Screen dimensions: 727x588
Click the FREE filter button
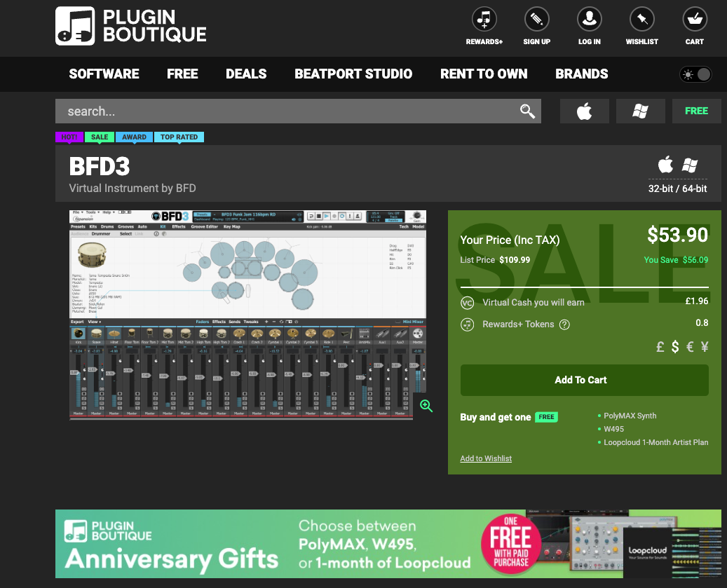click(696, 111)
